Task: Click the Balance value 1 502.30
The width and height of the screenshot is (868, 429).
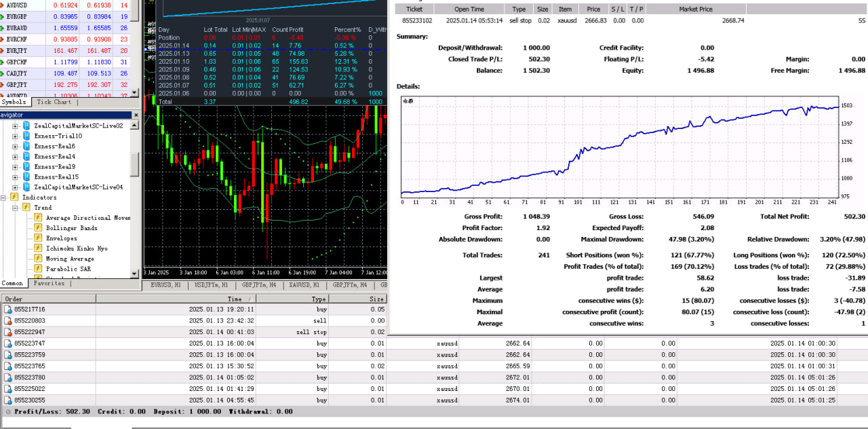Action: 536,71
